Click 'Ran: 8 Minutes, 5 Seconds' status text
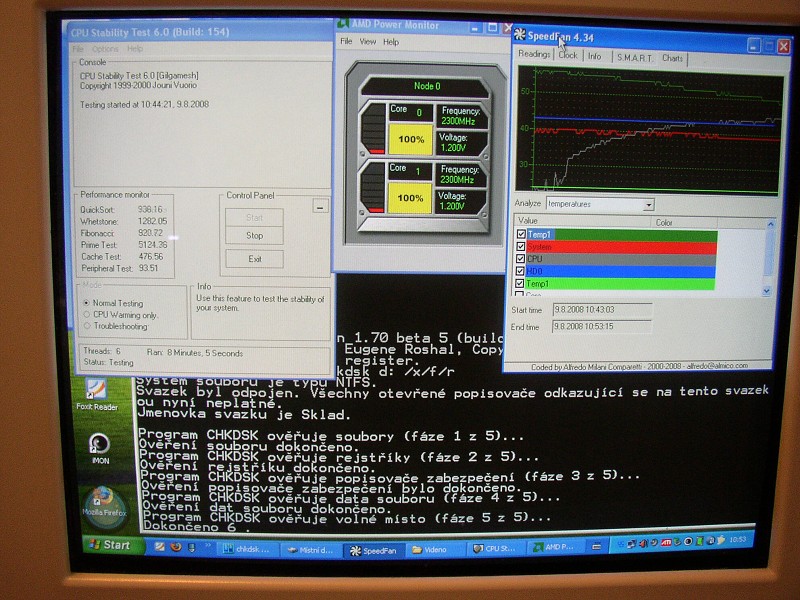The width and height of the screenshot is (800, 600). pyautogui.click(x=194, y=353)
